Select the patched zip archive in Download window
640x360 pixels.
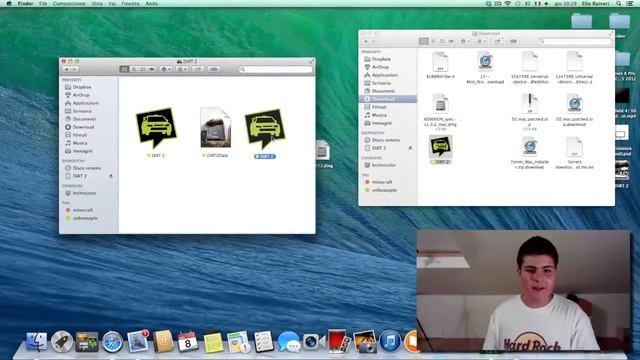pos(529,104)
